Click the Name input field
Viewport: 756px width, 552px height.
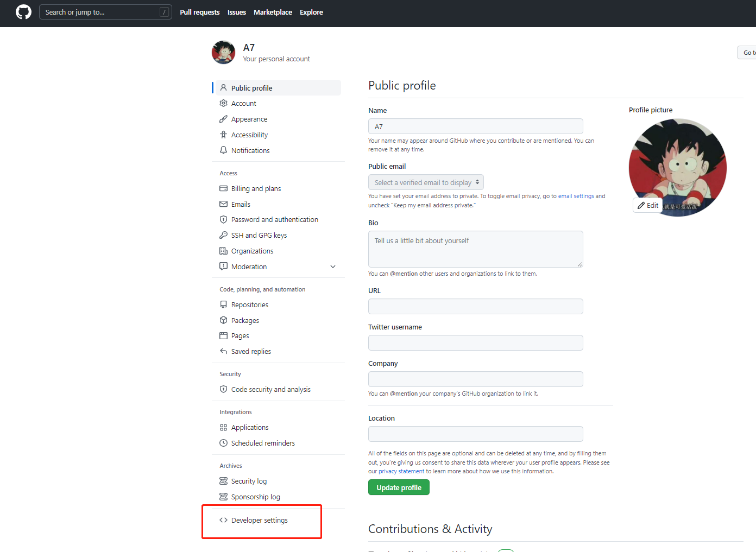(x=475, y=126)
